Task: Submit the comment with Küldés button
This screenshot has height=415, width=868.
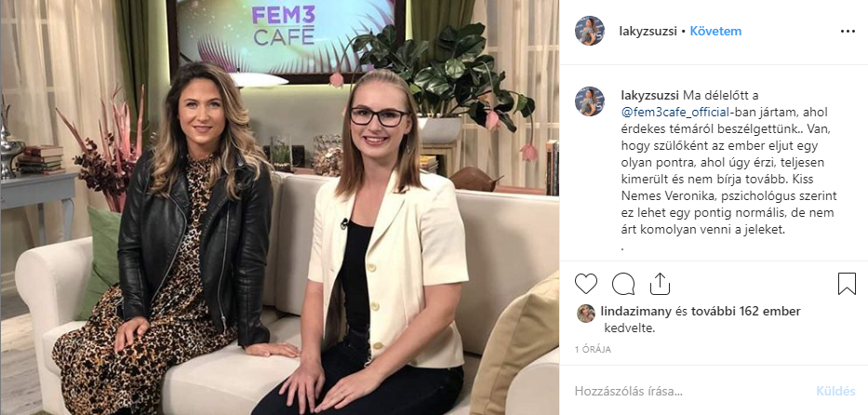Action: click(x=835, y=391)
